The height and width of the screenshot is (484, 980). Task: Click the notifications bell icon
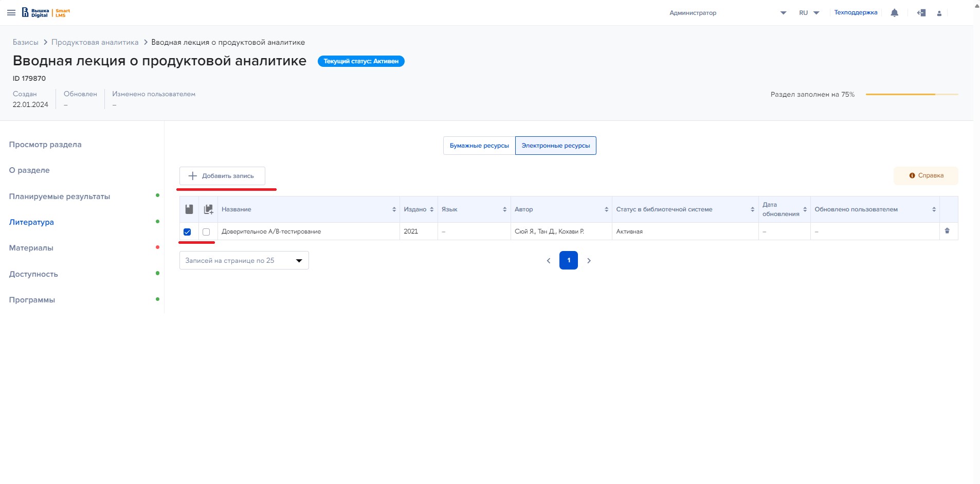[894, 13]
